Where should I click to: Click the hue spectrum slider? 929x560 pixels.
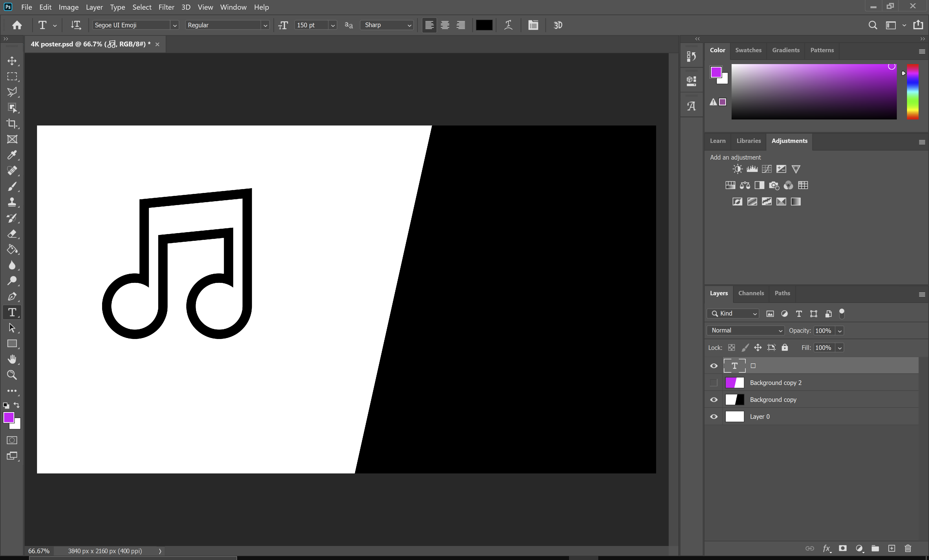click(x=912, y=92)
